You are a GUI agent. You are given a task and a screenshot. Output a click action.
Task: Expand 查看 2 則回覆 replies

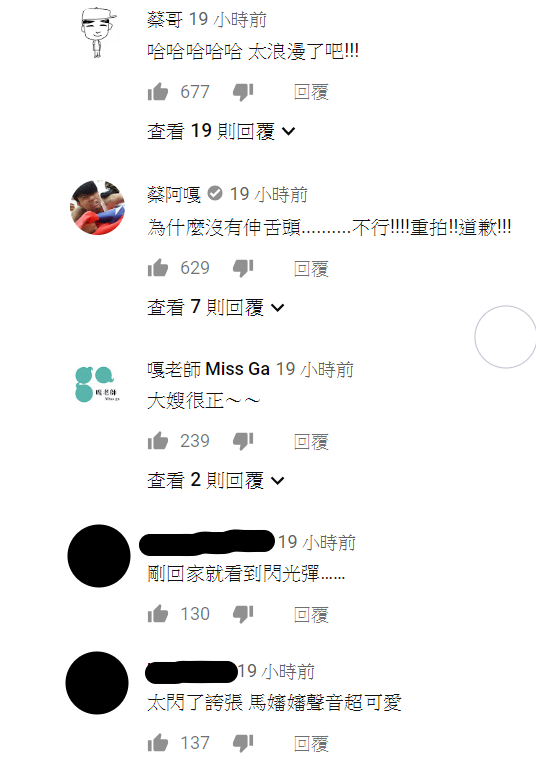216,480
